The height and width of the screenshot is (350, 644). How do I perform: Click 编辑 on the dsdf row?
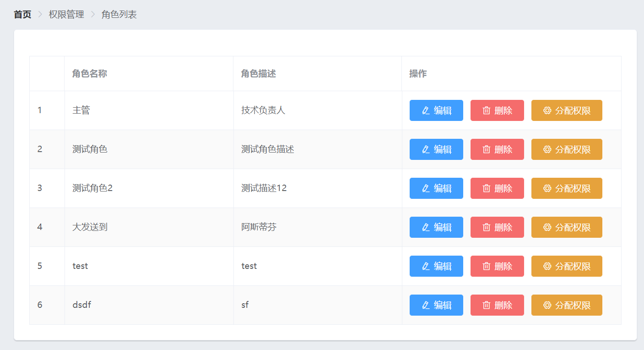[436, 305]
